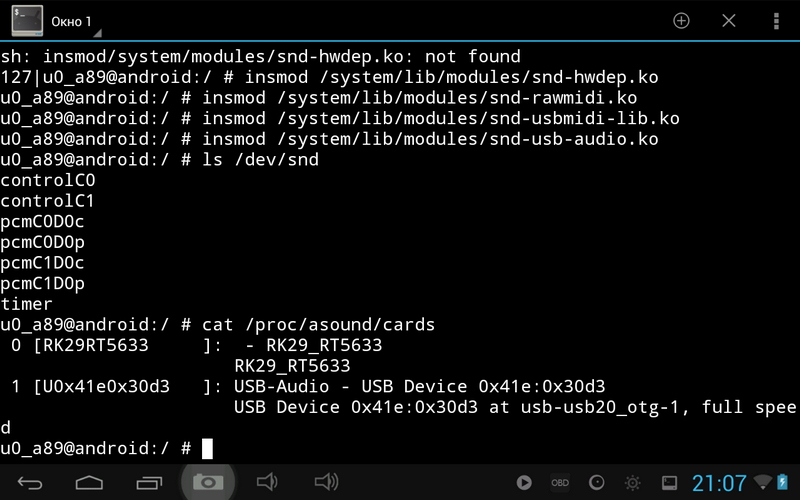Take a screenshot with the camera button
Screen dimensions: 800x500
pos(208,483)
